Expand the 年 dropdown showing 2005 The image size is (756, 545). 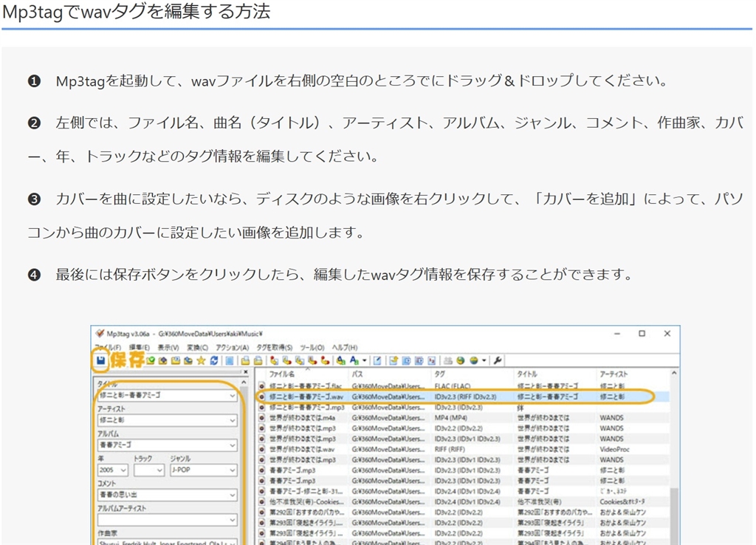123,470
